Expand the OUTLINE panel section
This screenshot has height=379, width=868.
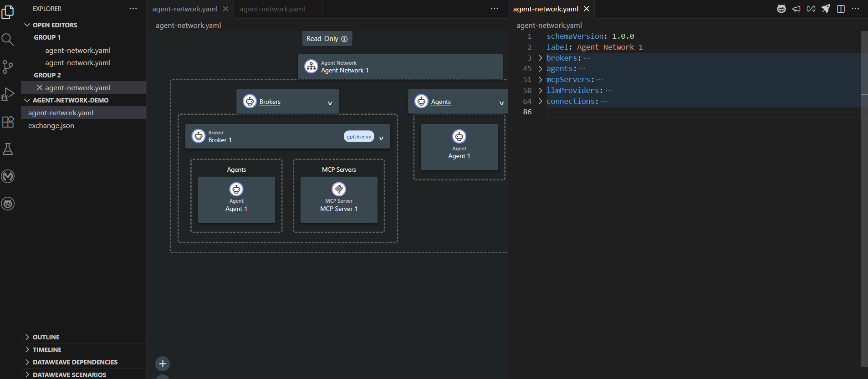pyautogui.click(x=46, y=337)
